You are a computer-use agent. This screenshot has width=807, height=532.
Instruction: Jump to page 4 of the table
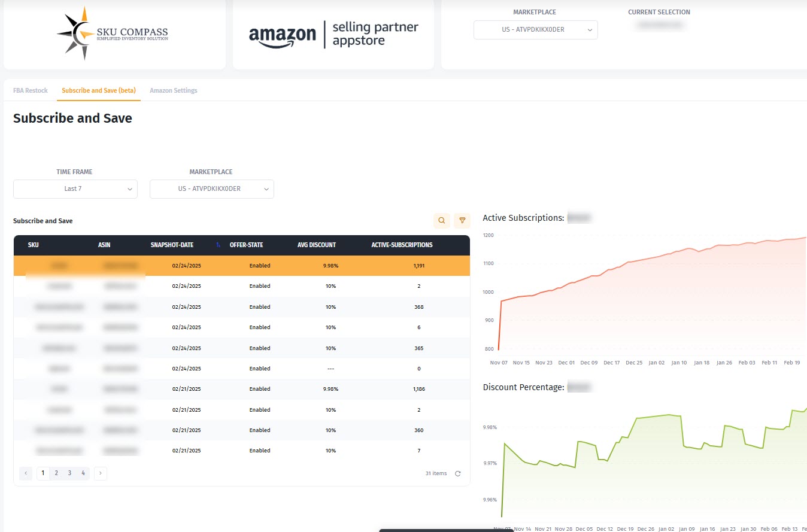coord(83,473)
